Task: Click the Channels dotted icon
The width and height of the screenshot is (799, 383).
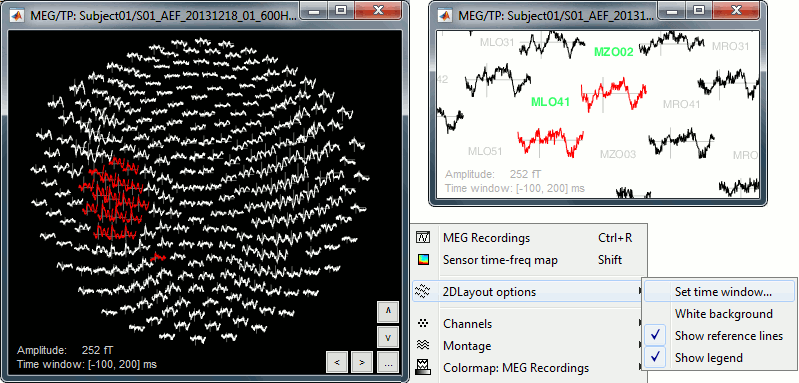Action: pyautogui.click(x=423, y=323)
